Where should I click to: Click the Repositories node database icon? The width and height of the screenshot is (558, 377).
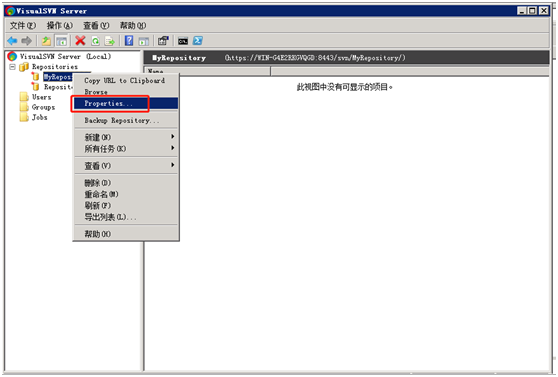tap(23, 67)
